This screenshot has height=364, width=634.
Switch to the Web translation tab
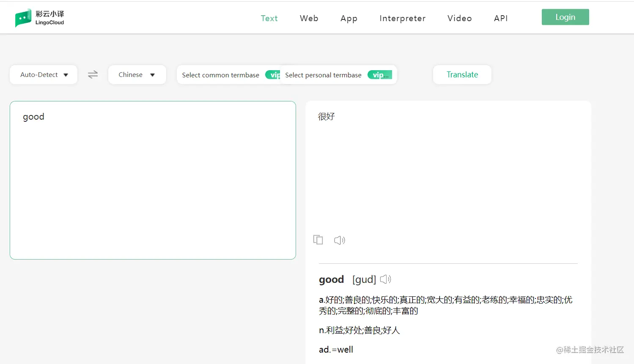pyautogui.click(x=309, y=18)
